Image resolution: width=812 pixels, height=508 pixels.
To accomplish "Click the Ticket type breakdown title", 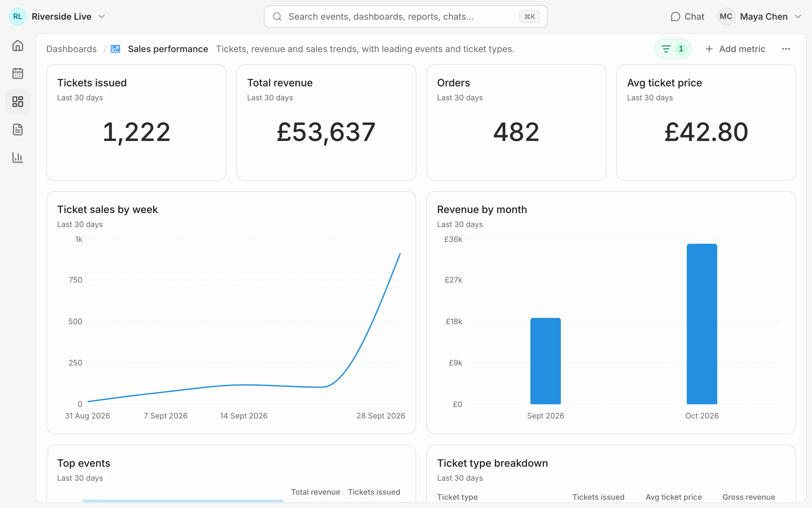I will 492,463.
